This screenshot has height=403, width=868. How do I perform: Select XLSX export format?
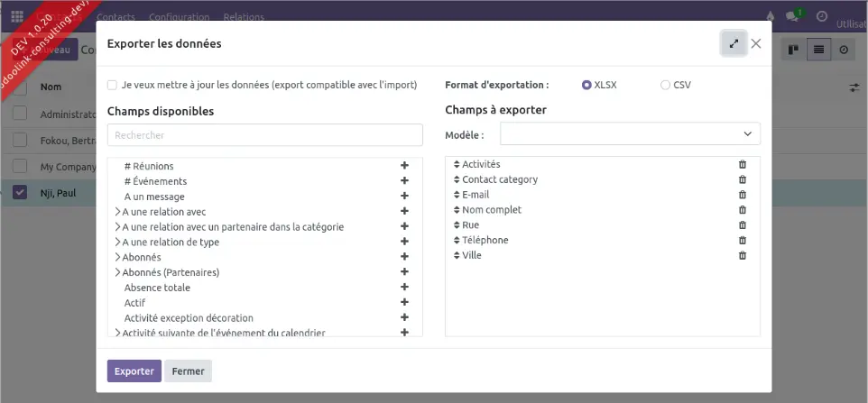586,85
